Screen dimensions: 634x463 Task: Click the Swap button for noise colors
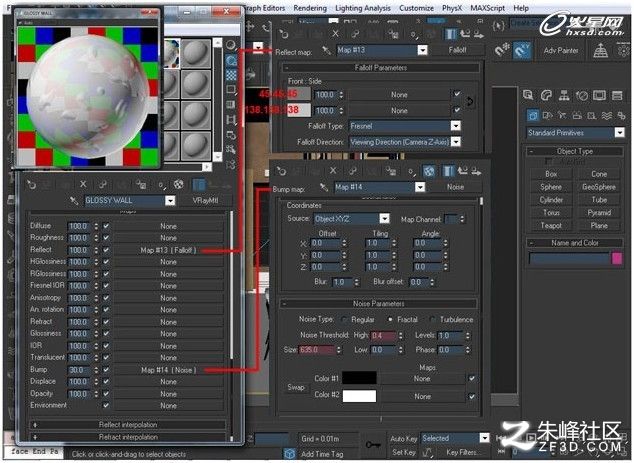[296, 387]
